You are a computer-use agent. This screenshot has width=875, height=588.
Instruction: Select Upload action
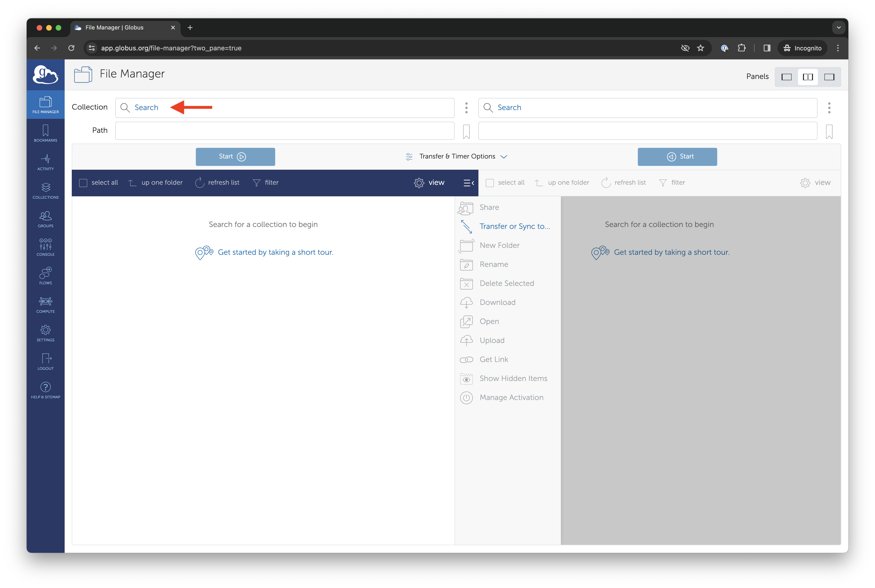point(482,341)
